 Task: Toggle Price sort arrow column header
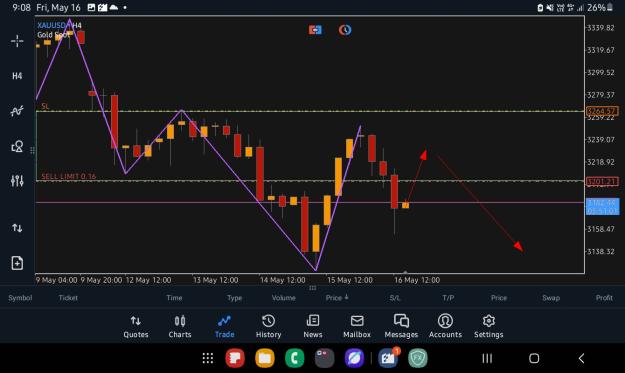click(x=337, y=298)
